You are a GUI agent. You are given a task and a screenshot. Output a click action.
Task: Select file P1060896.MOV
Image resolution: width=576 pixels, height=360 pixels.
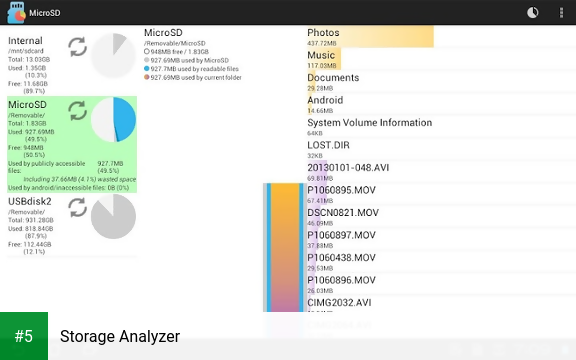click(x=441, y=284)
